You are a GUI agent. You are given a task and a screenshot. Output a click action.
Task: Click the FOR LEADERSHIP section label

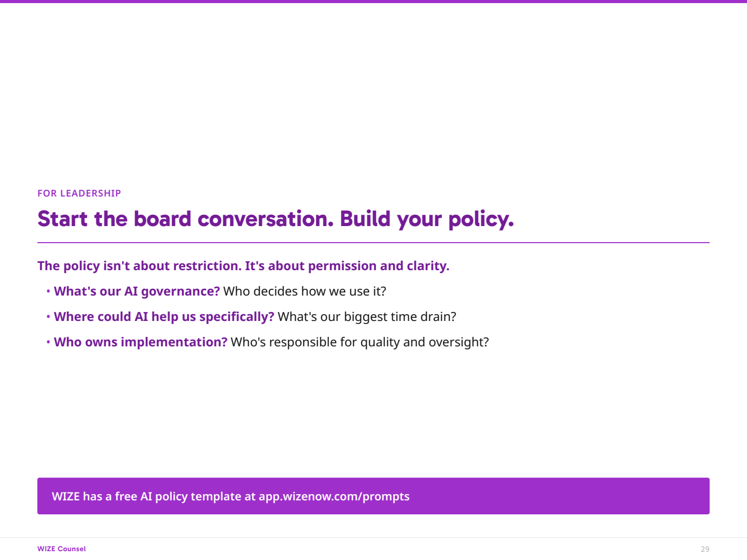click(79, 193)
